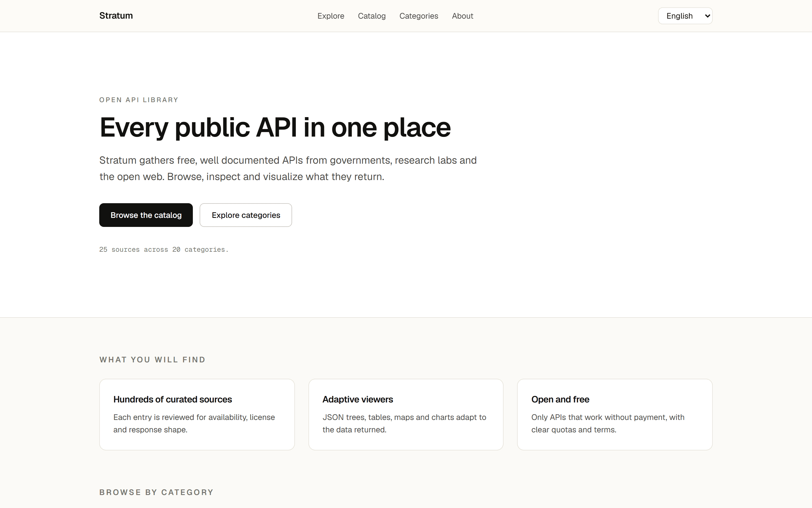Click the 'BROWSE BY CATEGORY' heading
Screen dimensions: 812x508
click(156, 492)
